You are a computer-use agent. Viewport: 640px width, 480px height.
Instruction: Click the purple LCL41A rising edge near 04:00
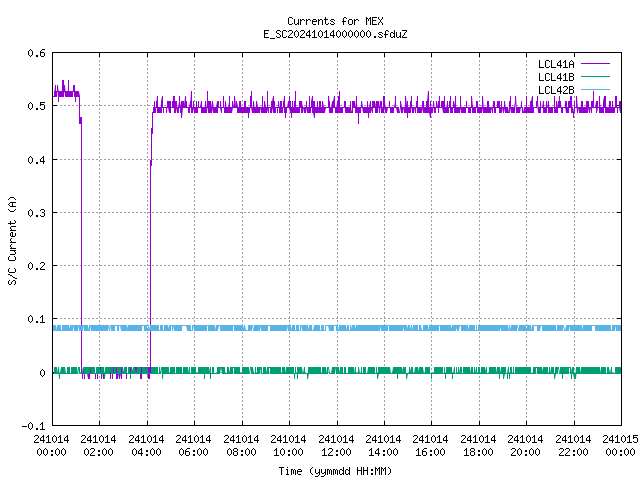click(150, 245)
